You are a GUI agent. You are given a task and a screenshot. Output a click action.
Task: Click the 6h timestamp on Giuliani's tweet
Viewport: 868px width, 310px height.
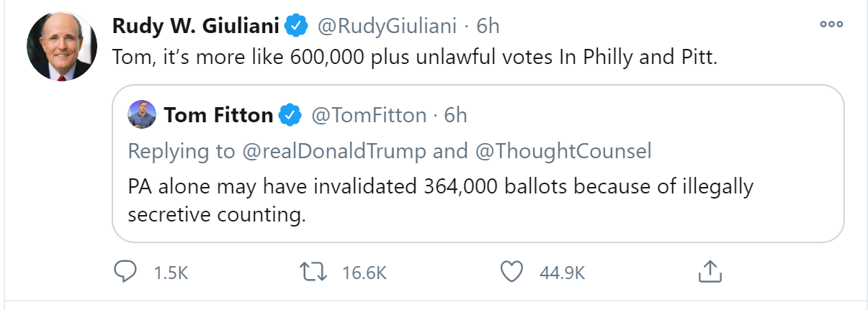[488, 27]
